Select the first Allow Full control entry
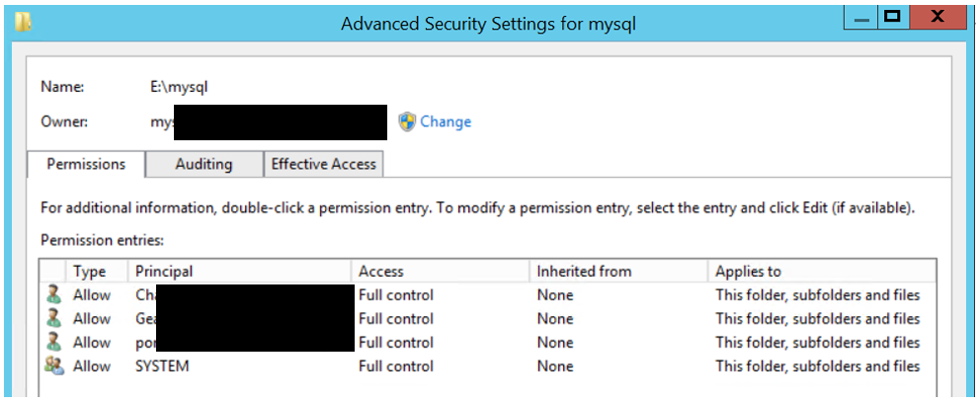This screenshot has height=404, width=980. pos(395,294)
